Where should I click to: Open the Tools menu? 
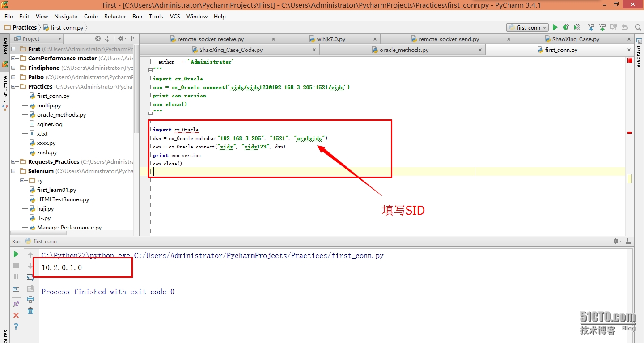tap(156, 16)
